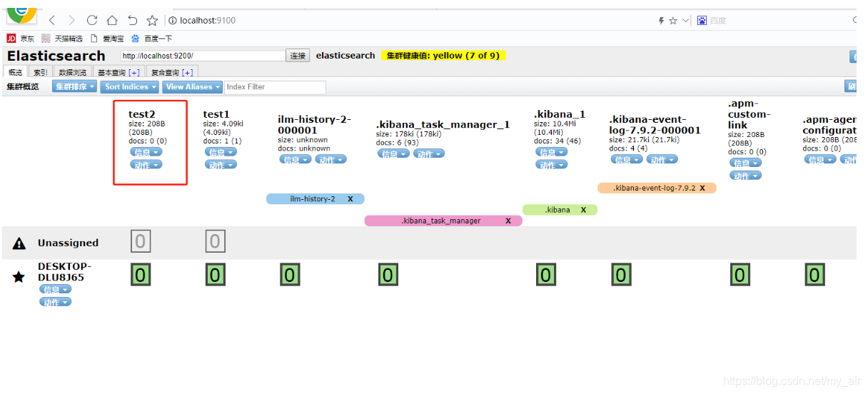Image resolution: width=868 pixels, height=394 pixels.
Task: Click the green shard 0 of ilm-history-2-000001
Action: tap(289, 275)
